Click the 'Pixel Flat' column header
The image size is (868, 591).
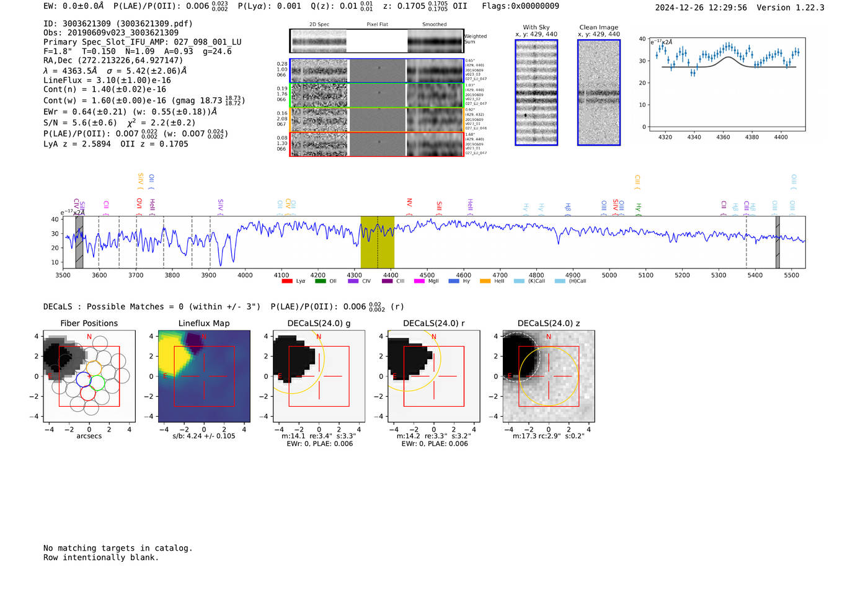tap(378, 25)
